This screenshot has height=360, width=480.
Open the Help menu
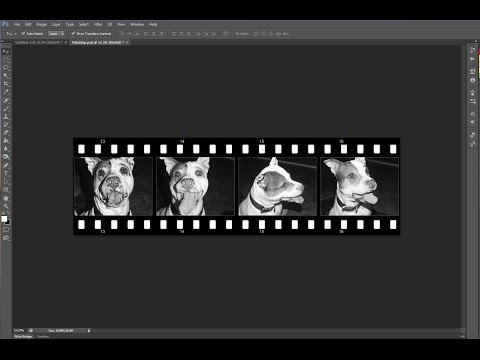[x=153, y=24]
